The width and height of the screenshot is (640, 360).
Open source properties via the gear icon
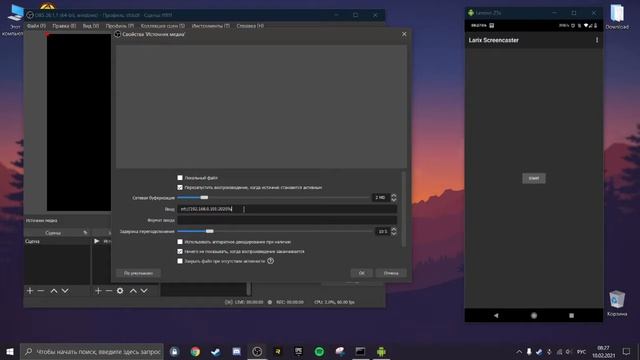[120, 291]
